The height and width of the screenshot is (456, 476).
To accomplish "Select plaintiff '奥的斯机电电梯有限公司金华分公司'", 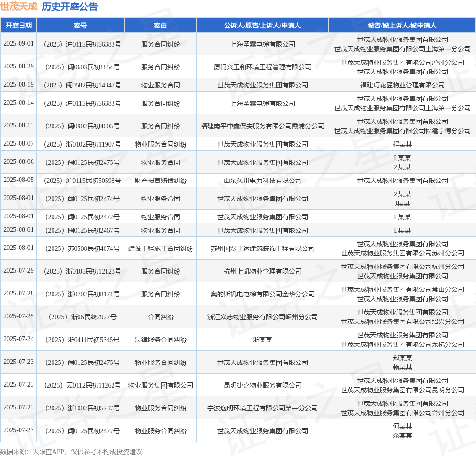I will (x=263, y=294).
